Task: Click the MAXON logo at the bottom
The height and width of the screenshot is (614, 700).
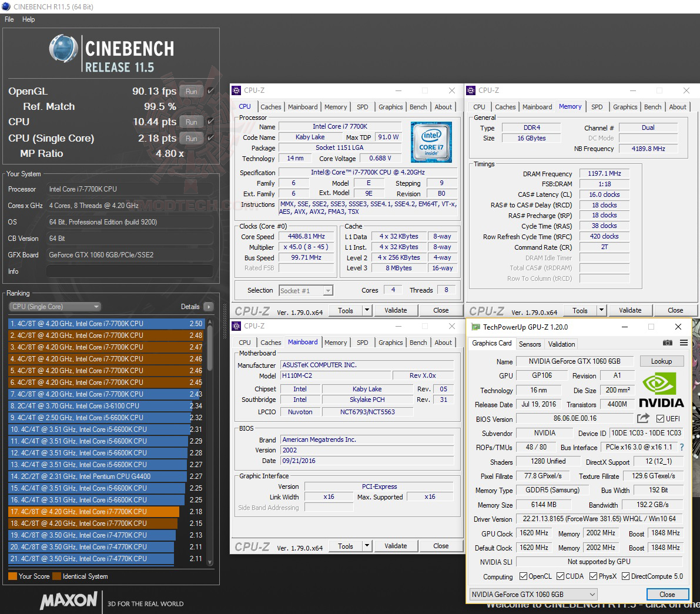Action: [69, 600]
